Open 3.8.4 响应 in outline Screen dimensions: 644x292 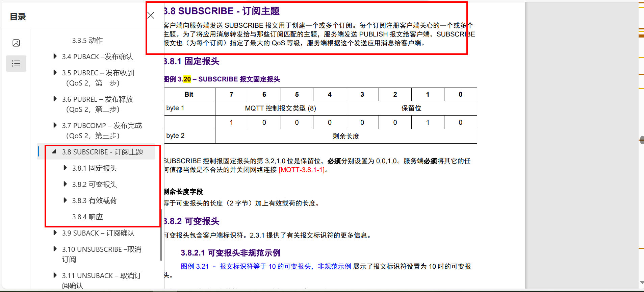pos(87,217)
